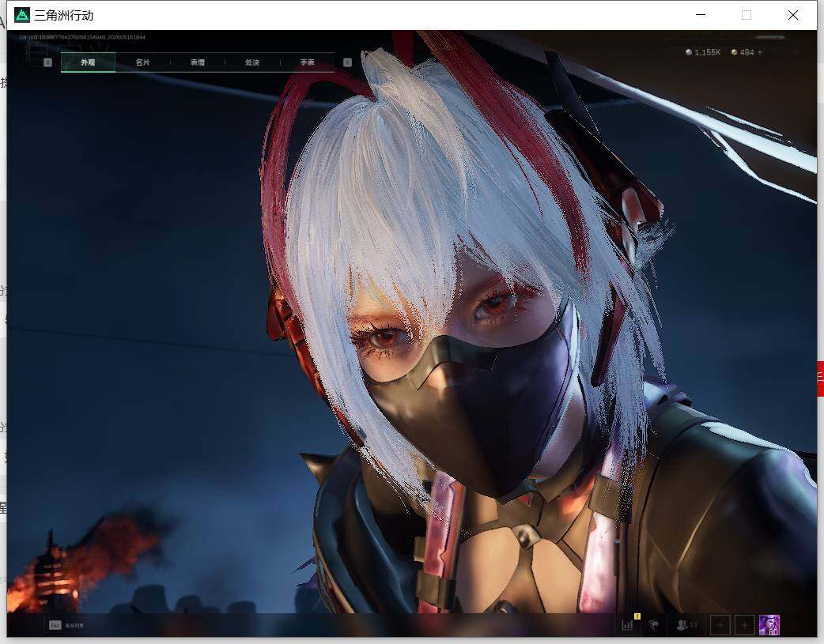Click the 三角洲行动 app logo in title bar

22,15
